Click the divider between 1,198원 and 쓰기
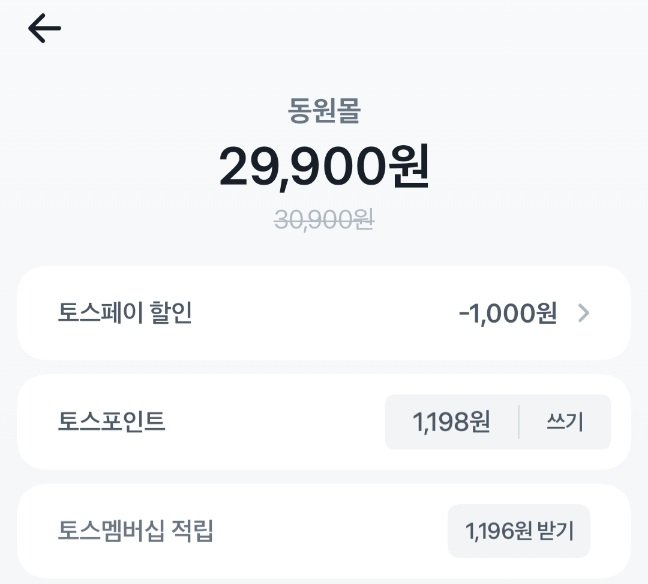The height and width of the screenshot is (584, 648). point(519,422)
